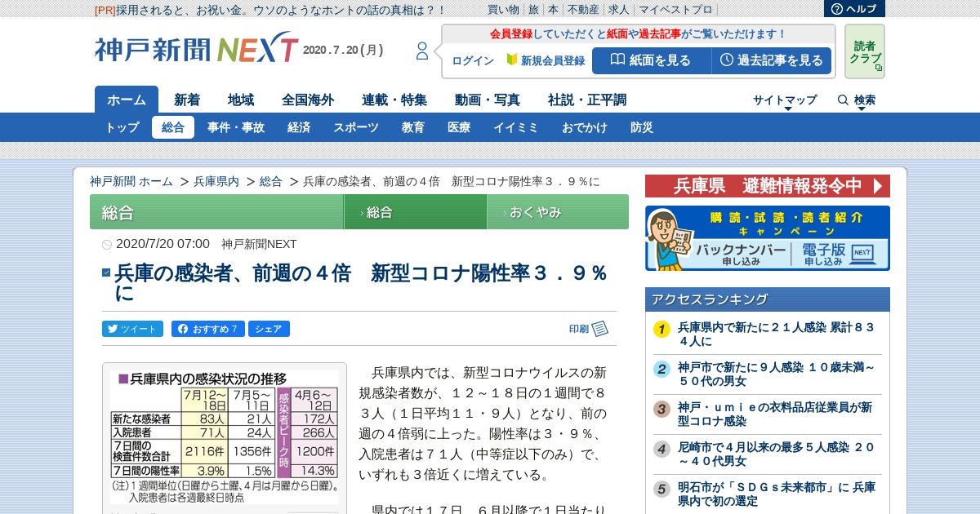This screenshot has height=514, width=980.
Task: Open 事件・事故 sub-navigation item
Action: (x=236, y=127)
